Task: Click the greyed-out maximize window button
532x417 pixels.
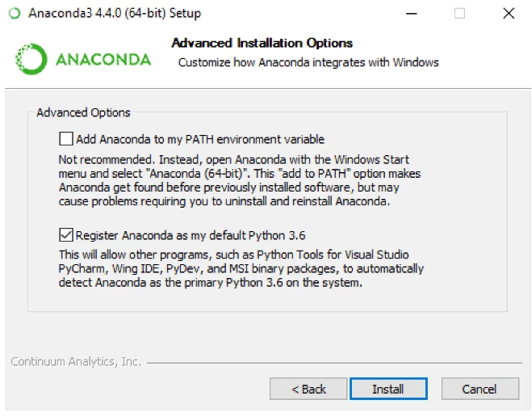Action: (460, 14)
